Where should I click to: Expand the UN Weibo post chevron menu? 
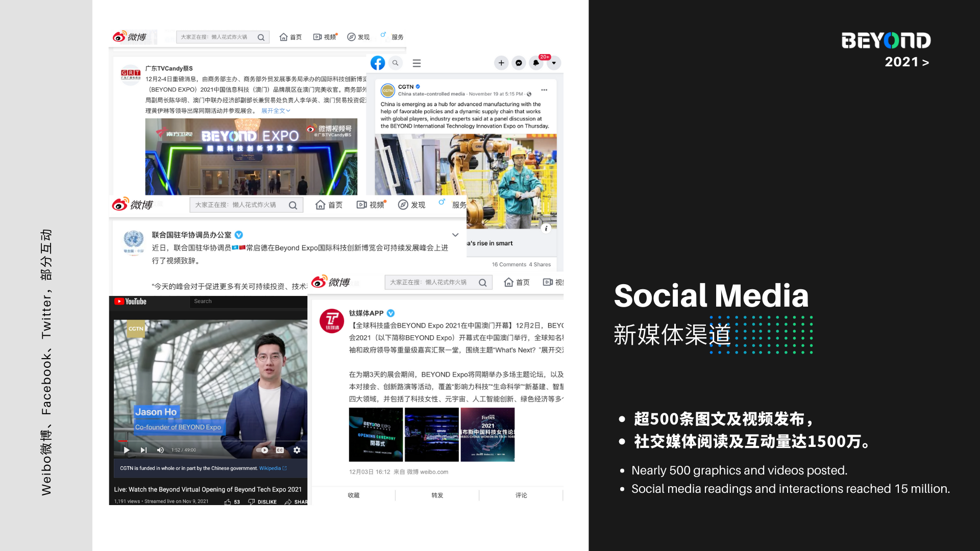455,235
